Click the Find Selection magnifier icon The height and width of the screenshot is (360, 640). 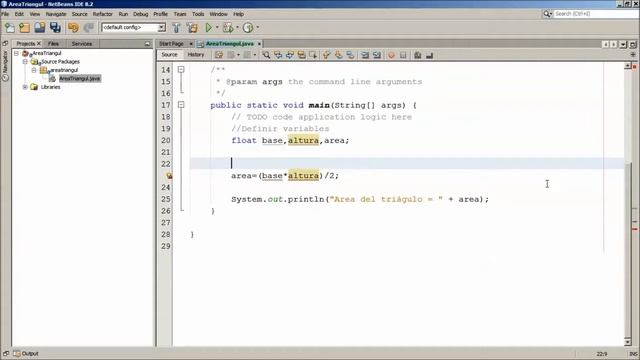(266, 55)
